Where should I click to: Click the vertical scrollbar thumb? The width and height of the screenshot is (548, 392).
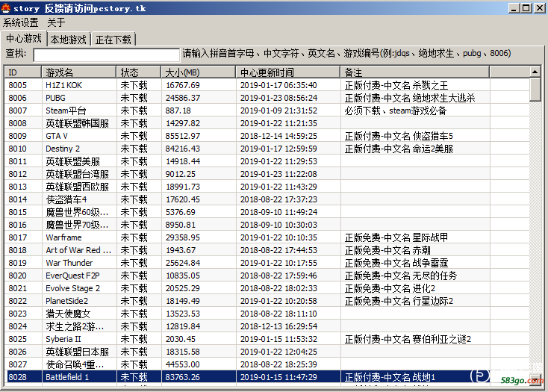tap(535, 90)
